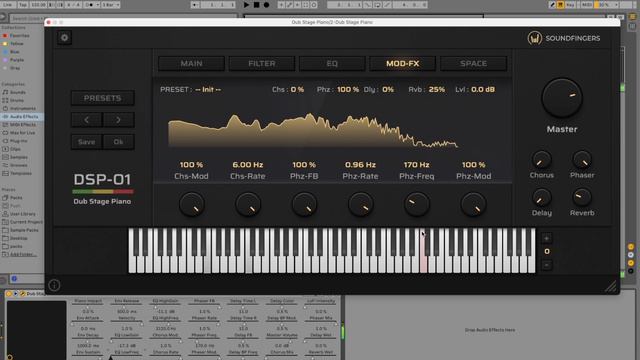Click the Ok button

coord(118,142)
